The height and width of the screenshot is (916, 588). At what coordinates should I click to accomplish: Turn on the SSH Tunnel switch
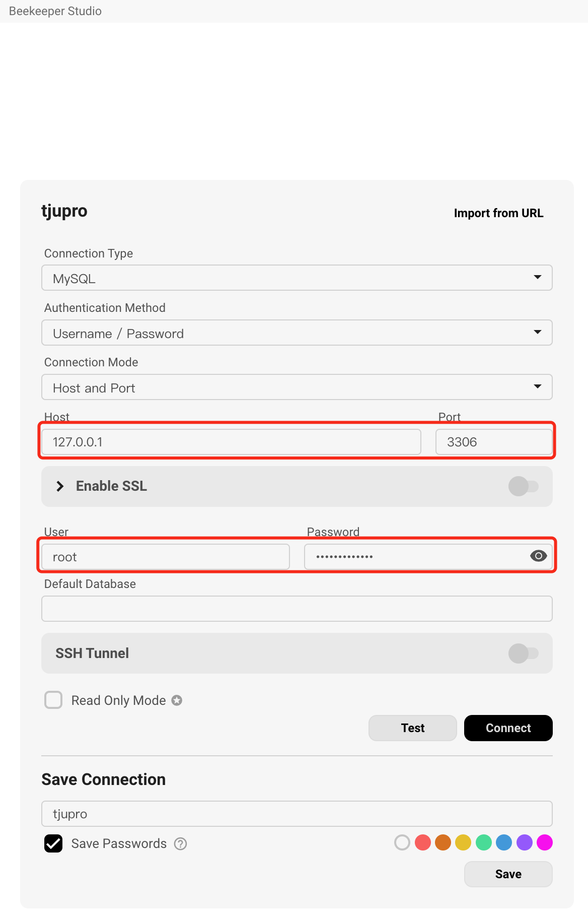pos(524,653)
